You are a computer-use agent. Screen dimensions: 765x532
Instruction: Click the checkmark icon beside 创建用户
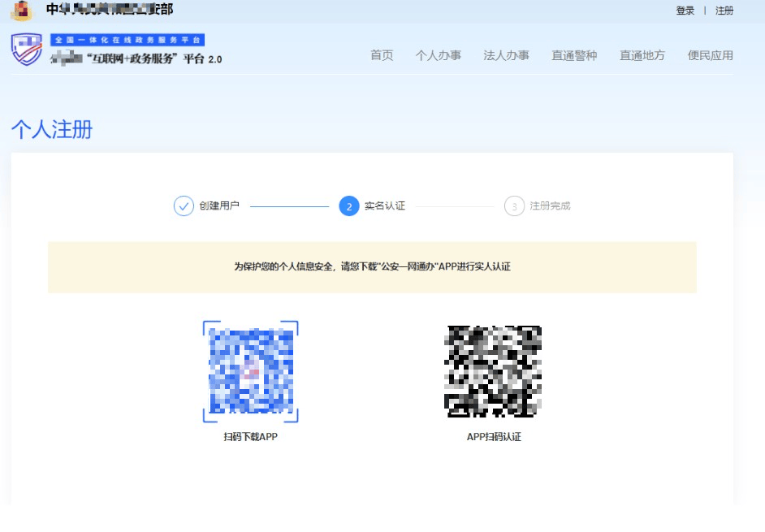coord(184,206)
